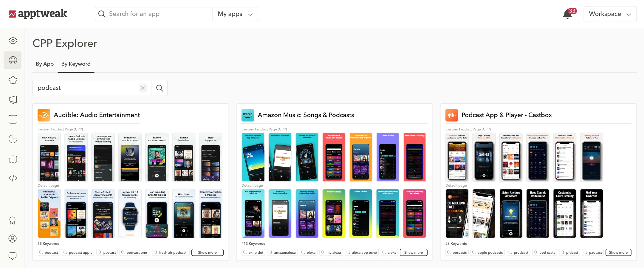Click the Amazon Music app icon
The width and height of the screenshot is (644, 268).
coord(248,115)
